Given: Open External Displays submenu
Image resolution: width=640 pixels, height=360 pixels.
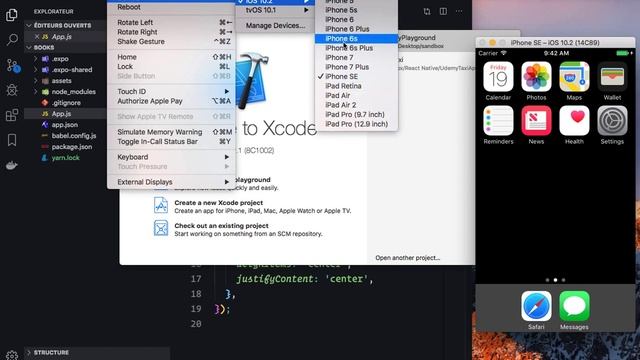Looking at the screenshot, I should coord(171,182).
